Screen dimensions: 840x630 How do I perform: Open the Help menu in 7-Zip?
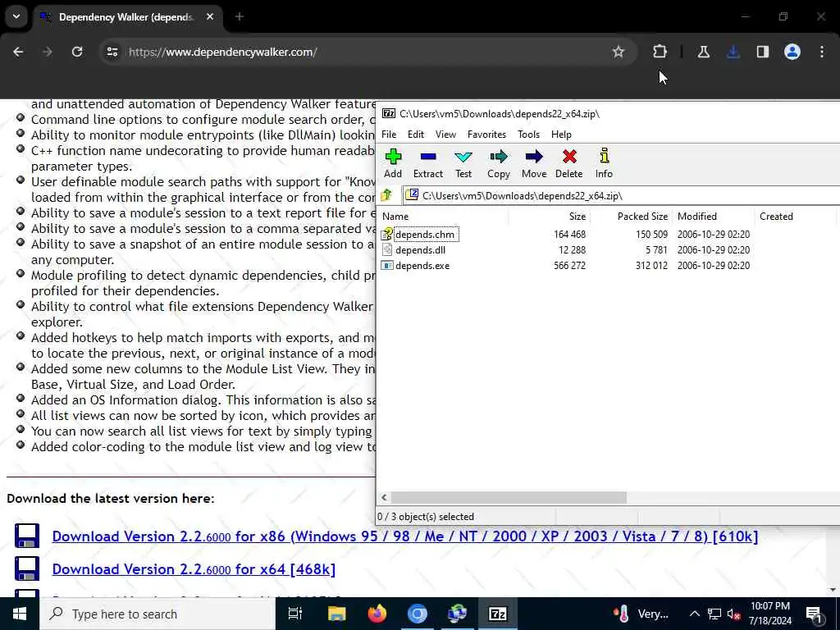coord(561,135)
